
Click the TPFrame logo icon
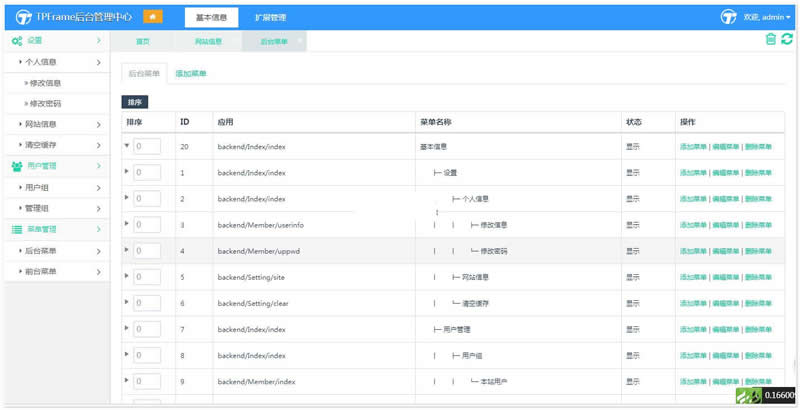[23, 17]
